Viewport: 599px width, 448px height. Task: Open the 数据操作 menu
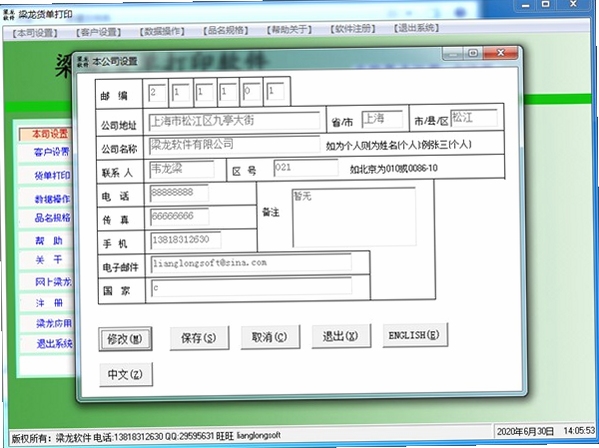162,31
